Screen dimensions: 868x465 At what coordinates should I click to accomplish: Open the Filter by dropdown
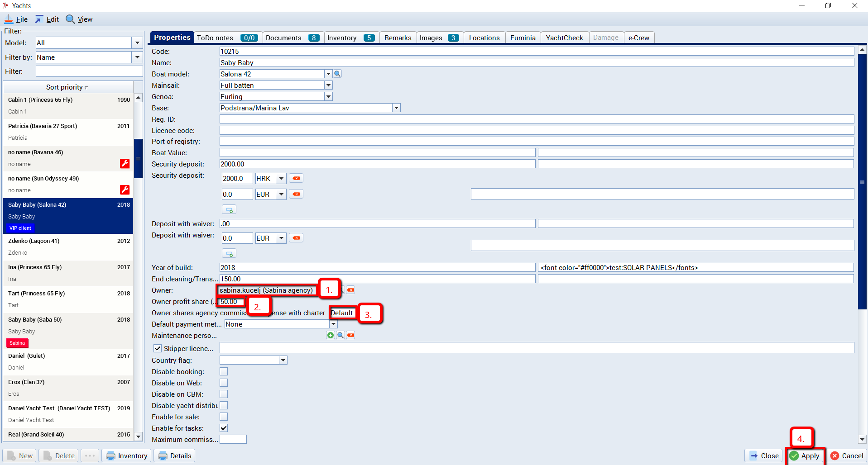coord(137,57)
